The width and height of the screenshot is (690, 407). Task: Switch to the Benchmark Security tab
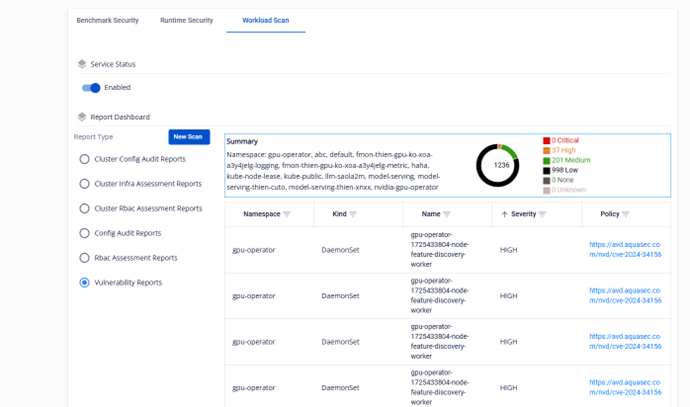[107, 20]
